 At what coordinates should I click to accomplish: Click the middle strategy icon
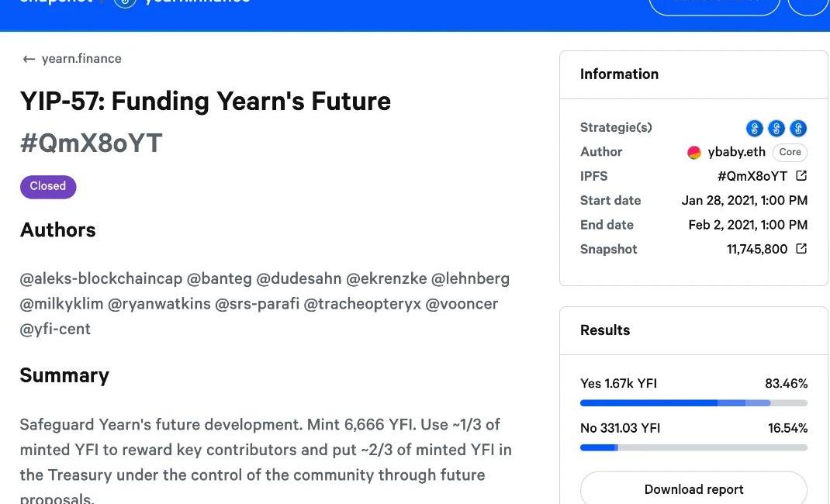(776, 128)
